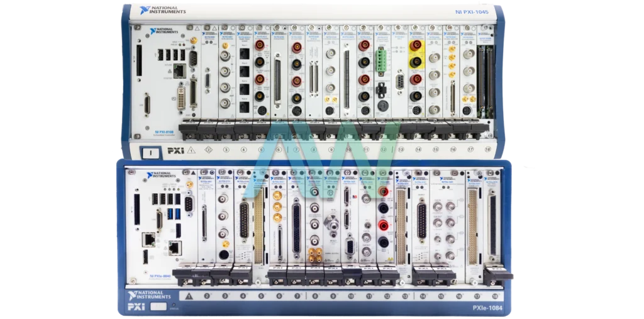Click National Instruments logo on PXI-8108 controller

tap(164, 31)
